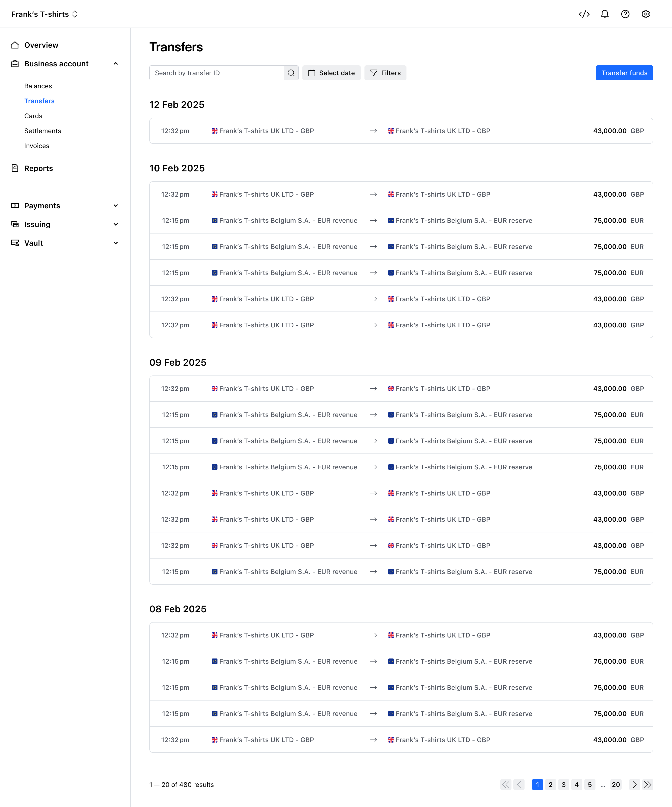Switch account via Frank's T-shirts selector

tap(45, 14)
